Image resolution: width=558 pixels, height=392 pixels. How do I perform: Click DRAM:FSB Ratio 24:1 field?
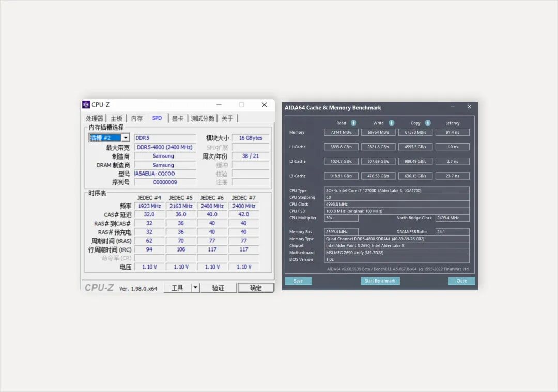coord(452,231)
